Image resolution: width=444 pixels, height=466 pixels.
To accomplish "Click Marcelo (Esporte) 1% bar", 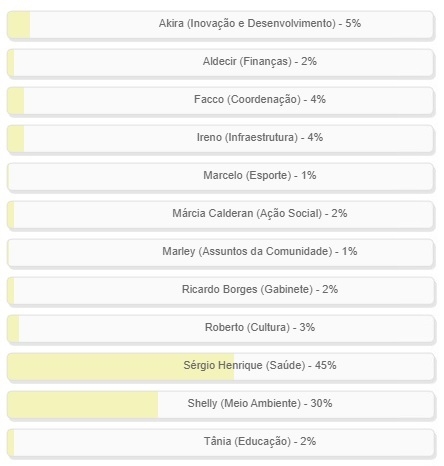I will tap(221, 177).
